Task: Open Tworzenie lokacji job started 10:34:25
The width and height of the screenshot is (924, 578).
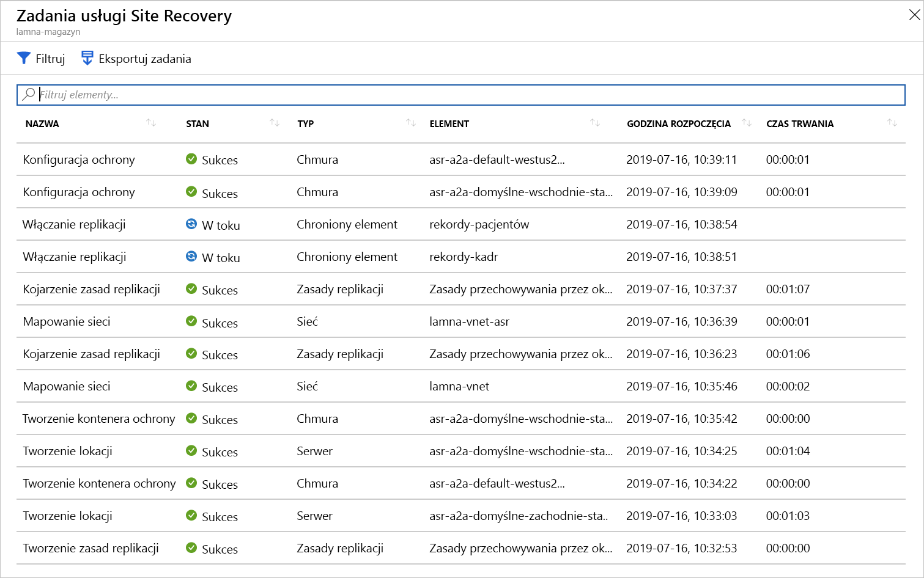Action: coord(67,451)
